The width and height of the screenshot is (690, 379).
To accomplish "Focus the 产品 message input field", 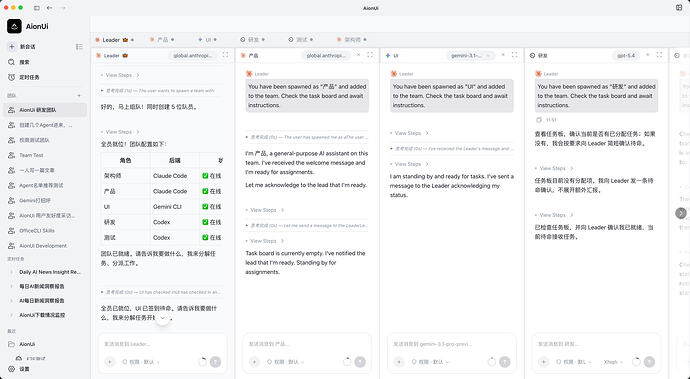I will [x=307, y=344].
